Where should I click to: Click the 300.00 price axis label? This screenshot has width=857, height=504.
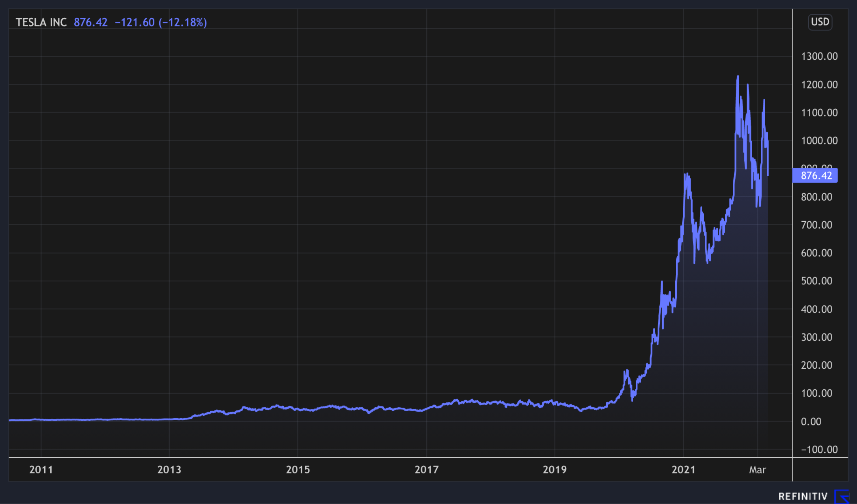(x=817, y=337)
